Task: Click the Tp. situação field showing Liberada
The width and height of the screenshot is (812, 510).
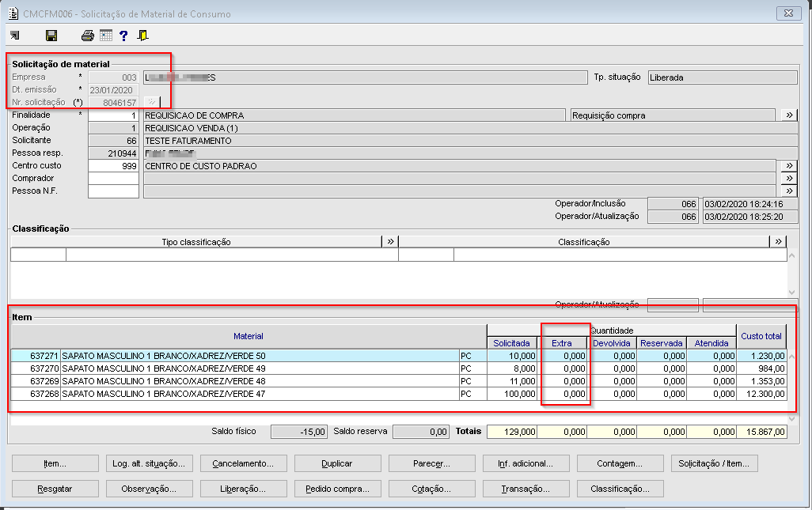Action: coord(723,77)
